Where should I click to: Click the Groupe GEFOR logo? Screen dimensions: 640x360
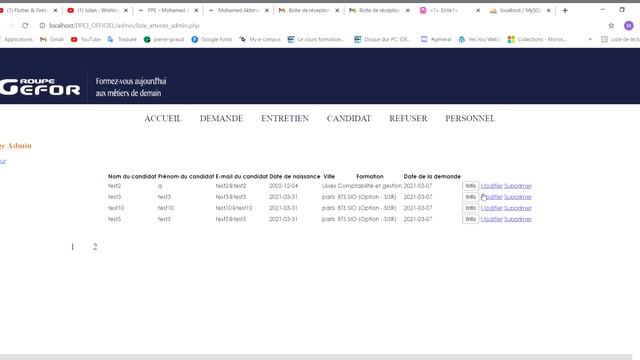(x=40, y=87)
